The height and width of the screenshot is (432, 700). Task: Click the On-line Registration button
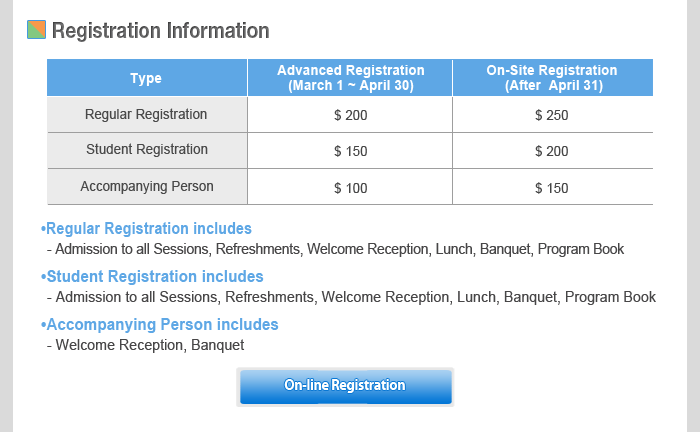click(345, 386)
